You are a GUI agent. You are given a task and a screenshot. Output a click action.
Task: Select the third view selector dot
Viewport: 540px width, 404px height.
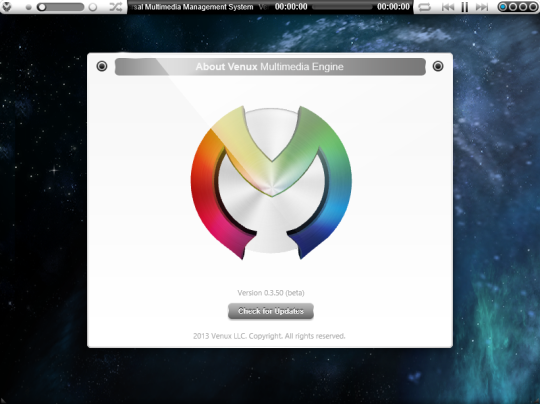click(x=523, y=7)
